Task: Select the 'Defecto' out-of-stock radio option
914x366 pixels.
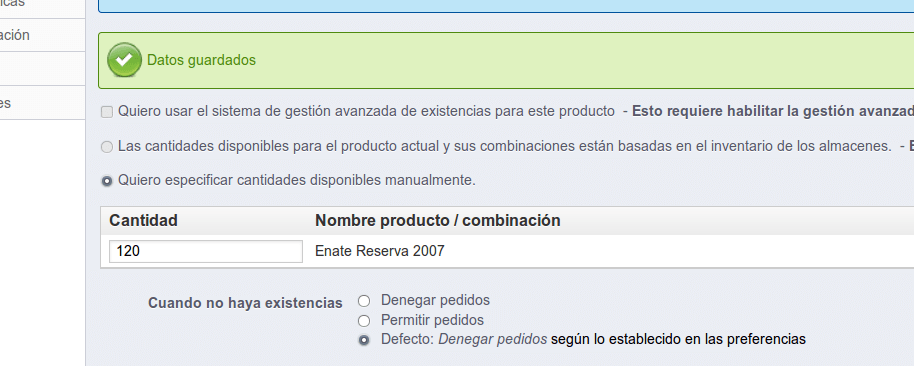Action: (364, 340)
